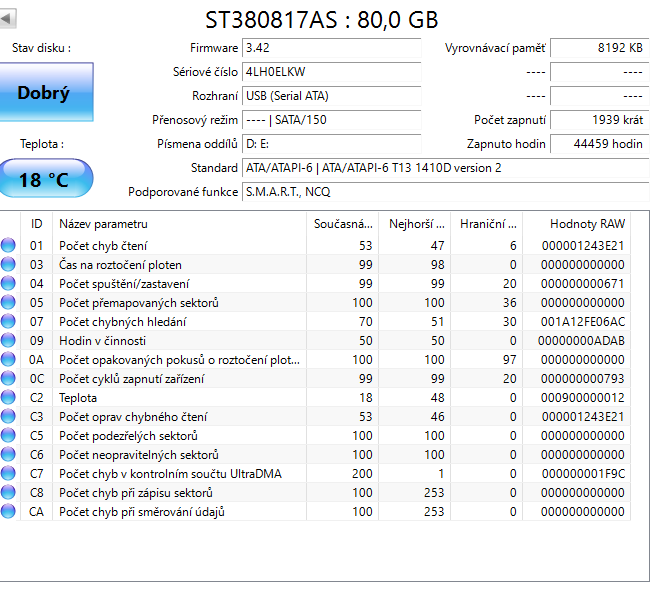Click the status icon for row 0C
The image size is (654, 589).
tap(8, 378)
